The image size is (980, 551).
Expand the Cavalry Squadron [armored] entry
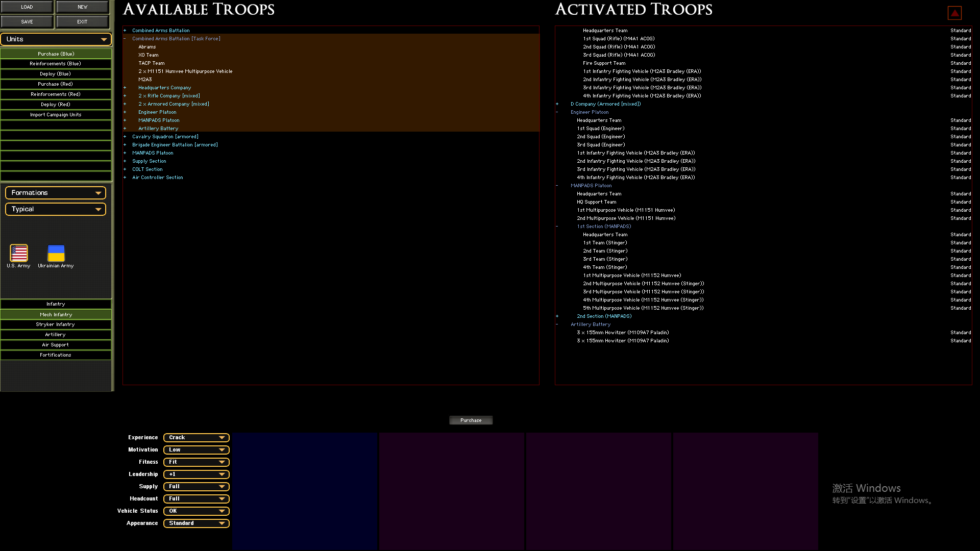(125, 137)
